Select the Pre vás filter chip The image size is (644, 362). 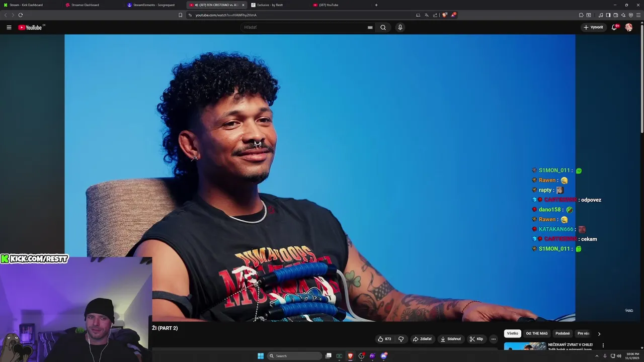coord(584,333)
